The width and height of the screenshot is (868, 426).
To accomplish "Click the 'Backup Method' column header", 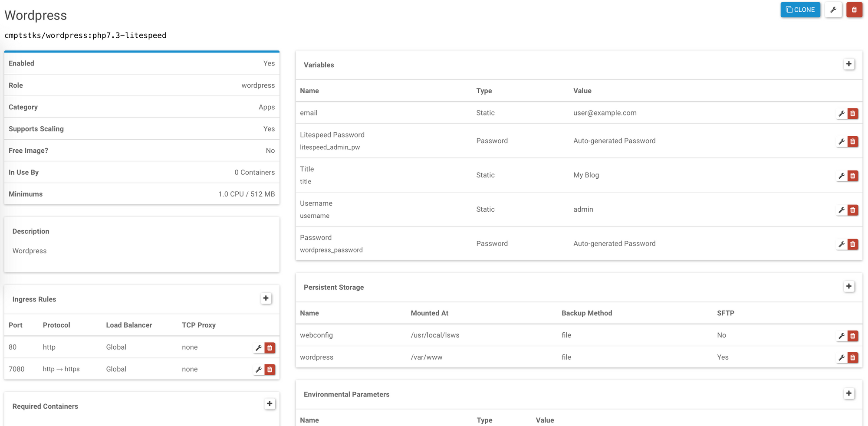I will (x=587, y=313).
